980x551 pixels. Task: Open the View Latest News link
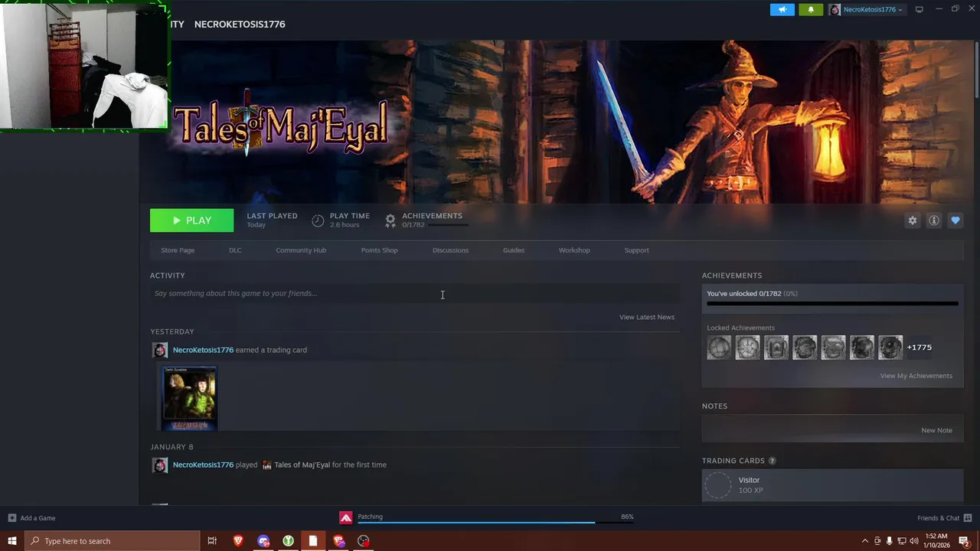[647, 317]
